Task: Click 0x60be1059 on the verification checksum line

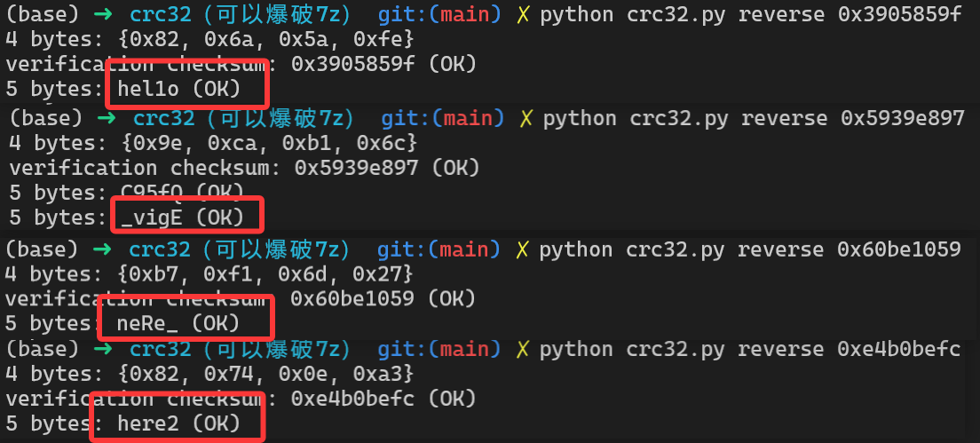Action: tap(352, 298)
